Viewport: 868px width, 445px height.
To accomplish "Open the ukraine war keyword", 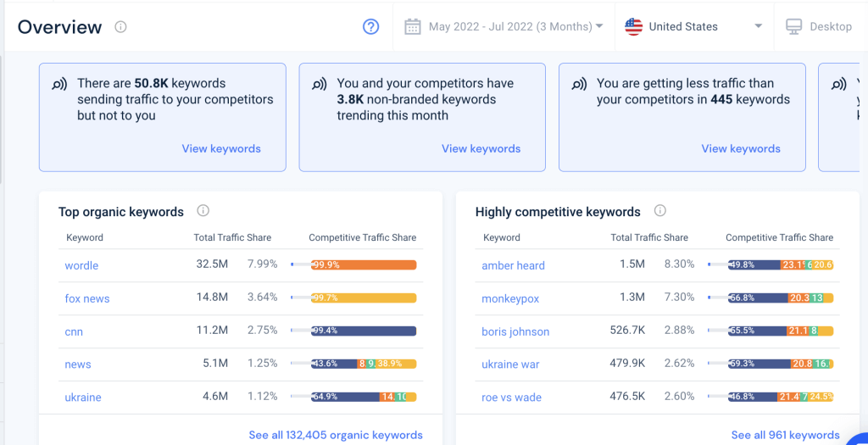I will pyautogui.click(x=510, y=364).
